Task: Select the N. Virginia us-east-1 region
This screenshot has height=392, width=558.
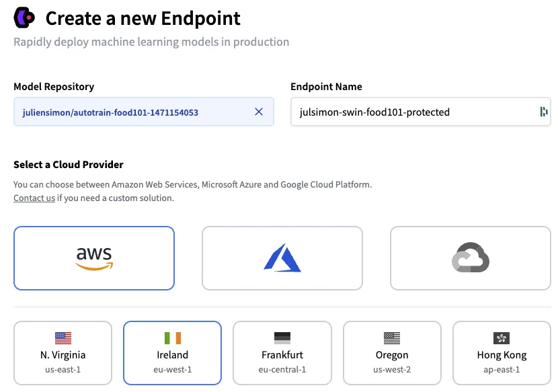Action: [x=63, y=353]
